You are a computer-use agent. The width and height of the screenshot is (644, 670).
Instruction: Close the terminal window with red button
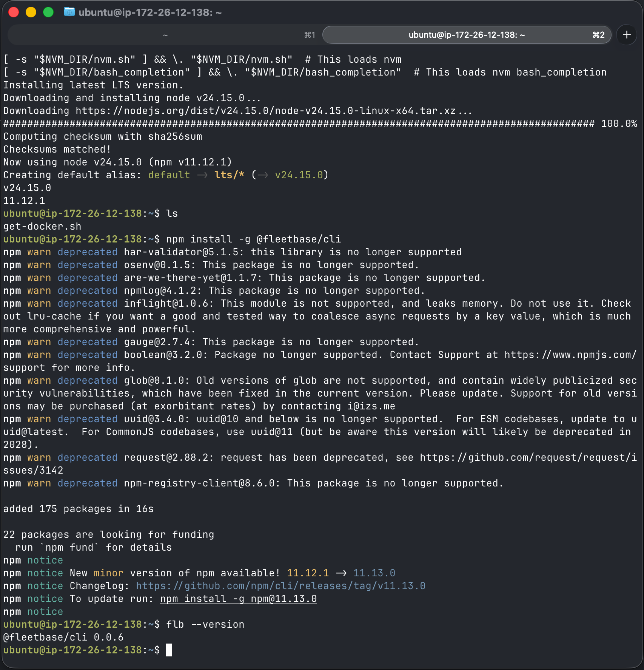coord(14,12)
